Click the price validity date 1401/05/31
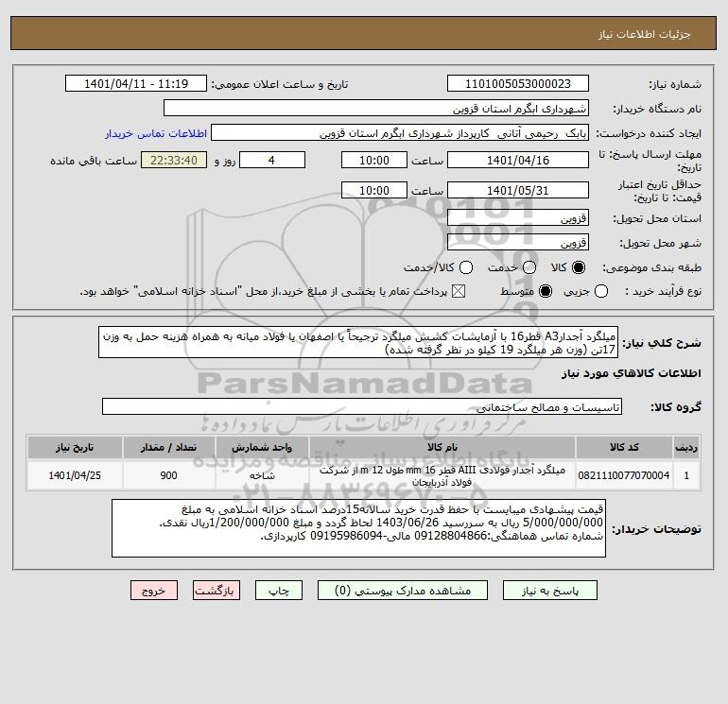The image size is (728, 704). point(518,190)
